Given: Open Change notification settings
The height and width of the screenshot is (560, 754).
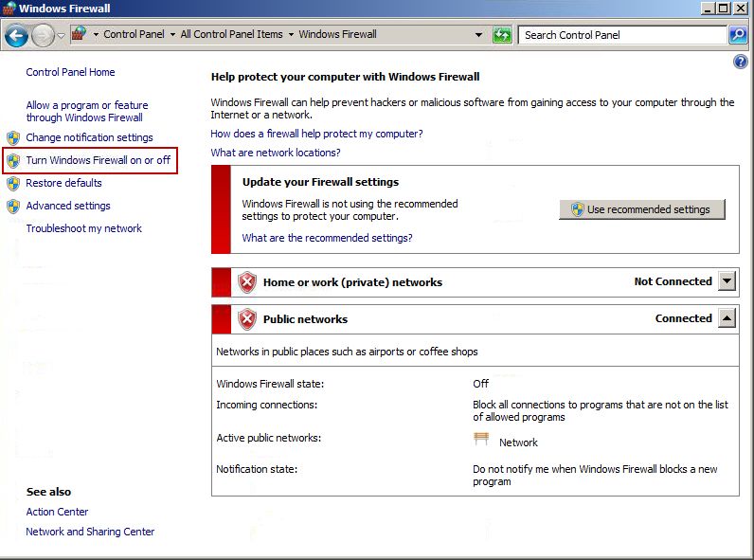Looking at the screenshot, I should pyautogui.click(x=89, y=137).
